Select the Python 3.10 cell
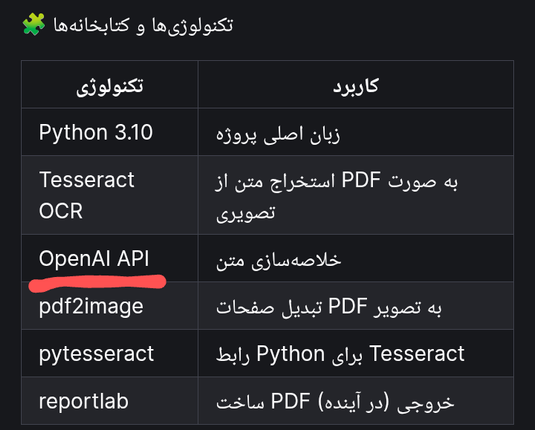The height and width of the screenshot is (430, 535). point(110,132)
